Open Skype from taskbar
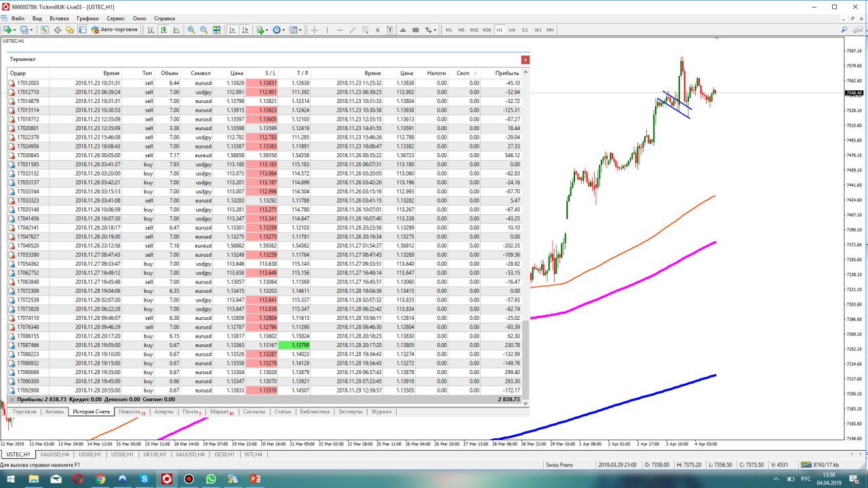This screenshot has width=868, height=488. point(144,479)
